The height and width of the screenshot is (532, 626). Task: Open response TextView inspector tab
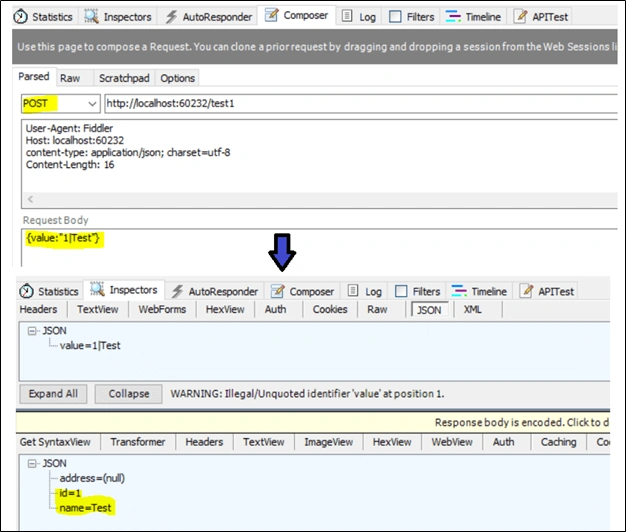[x=263, y=442]
